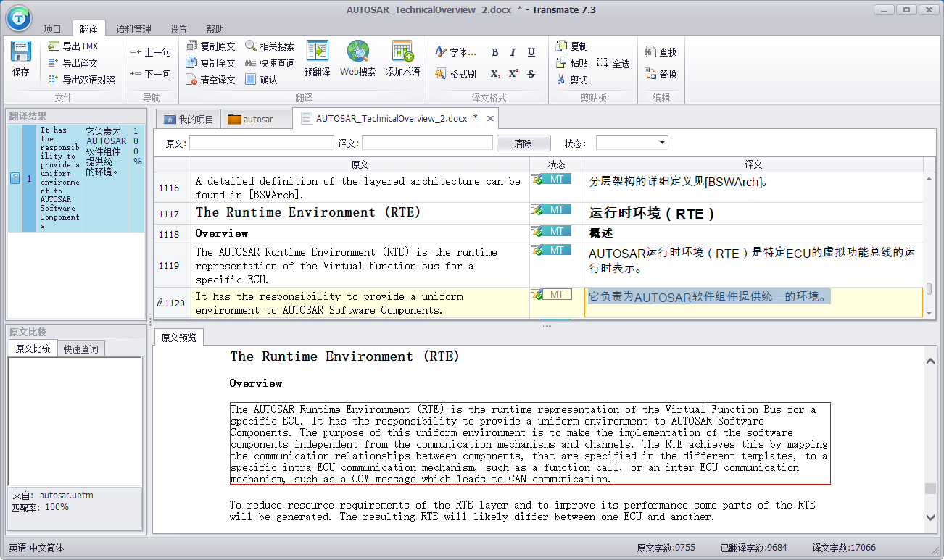Image resolution: width=944 pixels, height=560 pixels.
Task: Click segment grid vertical scrollbar thumb
Action: click(929, 288)
